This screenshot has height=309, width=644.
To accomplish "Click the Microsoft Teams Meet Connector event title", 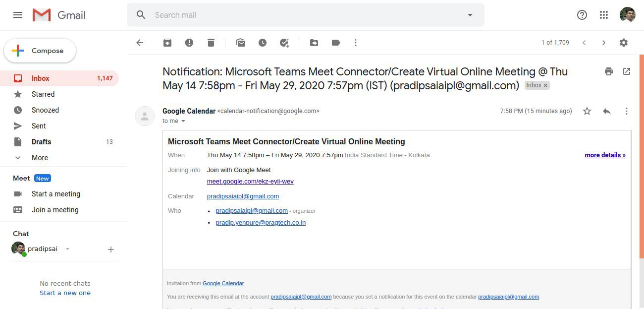I will [286, 142].
